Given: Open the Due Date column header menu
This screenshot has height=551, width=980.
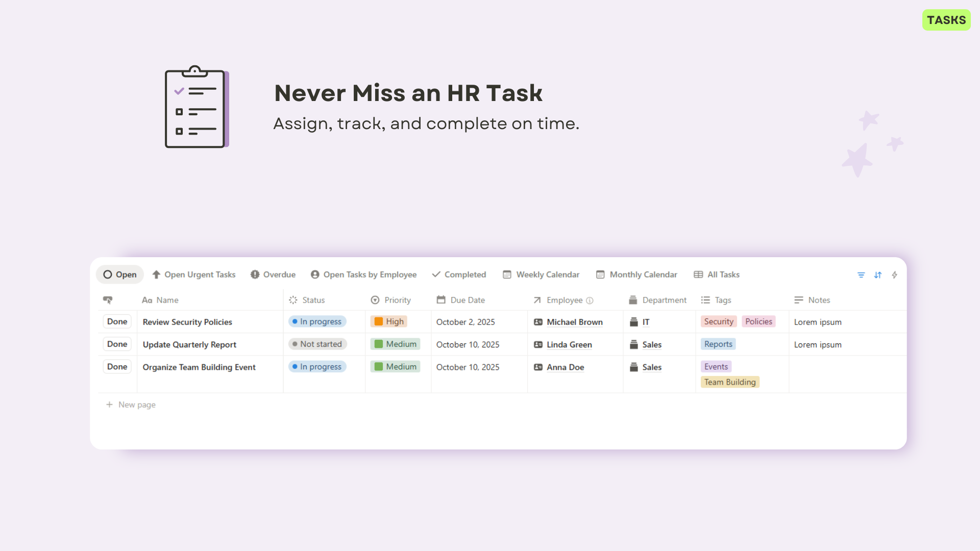Looking at the screenshot, I should click(x=467, y=300).
